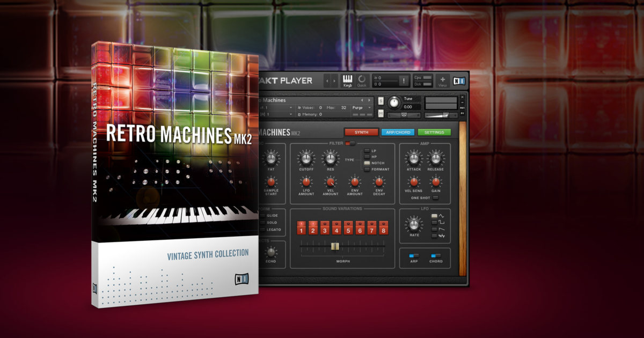Select the sawtooth LFO shape

[434, 229]
